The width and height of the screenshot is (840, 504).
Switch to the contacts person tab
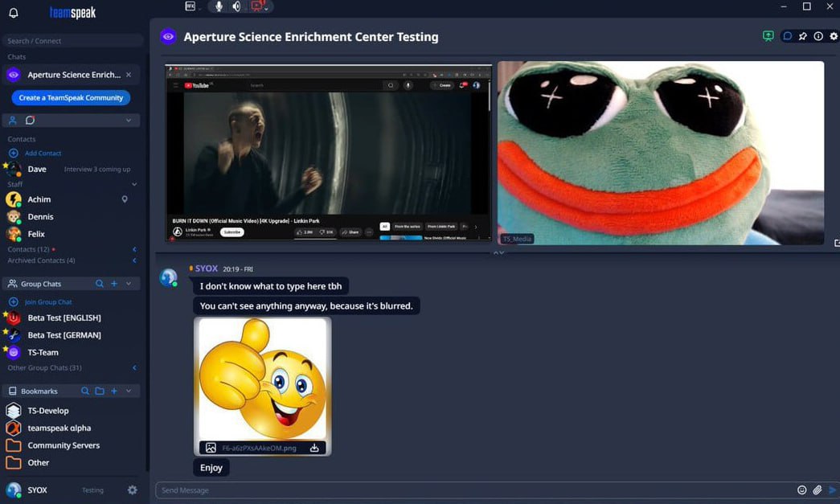[x=13, y=120]
